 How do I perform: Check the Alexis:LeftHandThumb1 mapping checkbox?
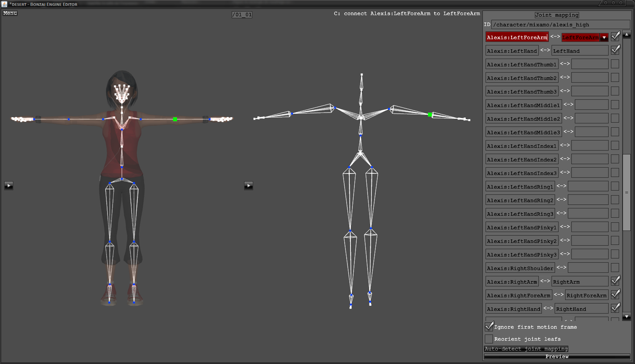coord(615,64)
